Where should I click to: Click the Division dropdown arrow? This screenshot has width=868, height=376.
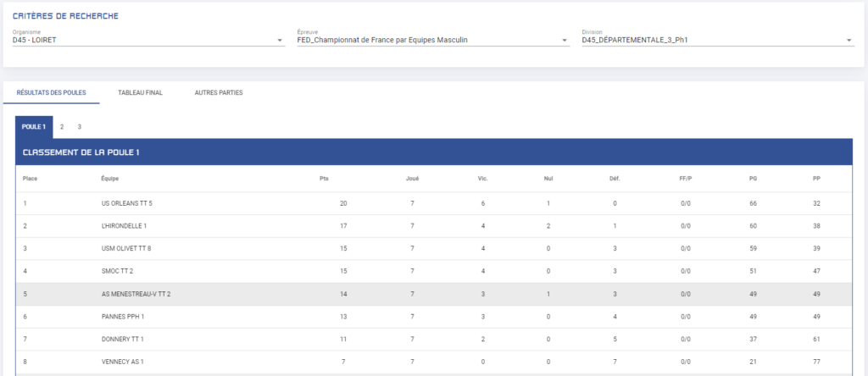[x=849, y=41]
